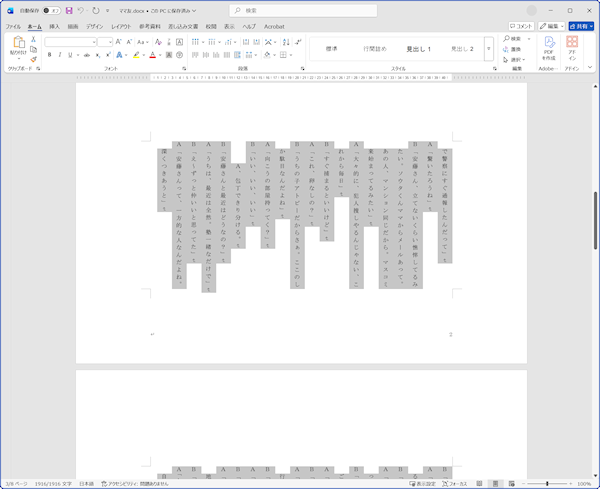The width and height of the screenshot is (600, 489).
Task: Click the Format Painter brush icon
Action: (34, 58)
